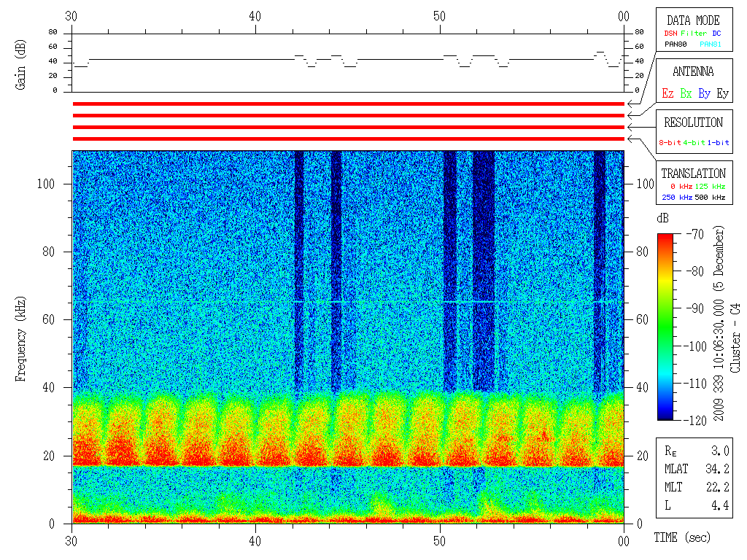Click the red 8-bit label

click(x=670, y=142)
